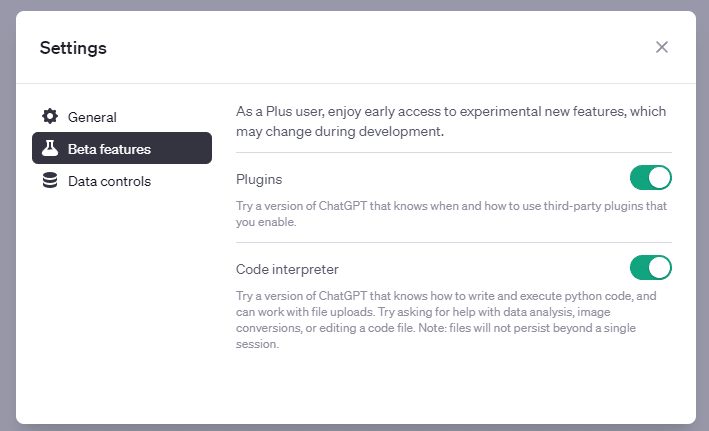Click the Settings dialog title
Image resolution: width=709 pixels, height=431 pixels.
tap(73, 48)
